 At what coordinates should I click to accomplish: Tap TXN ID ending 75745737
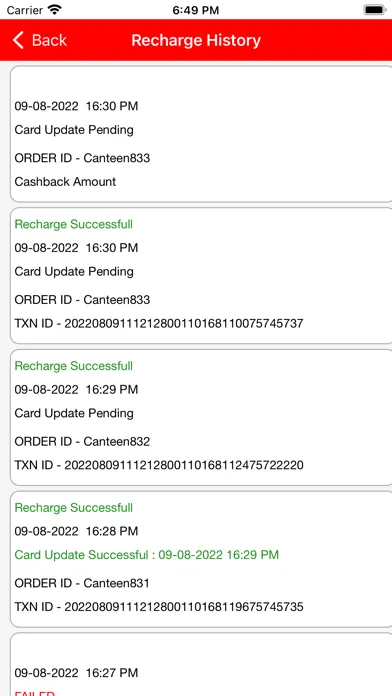[159, 323]
